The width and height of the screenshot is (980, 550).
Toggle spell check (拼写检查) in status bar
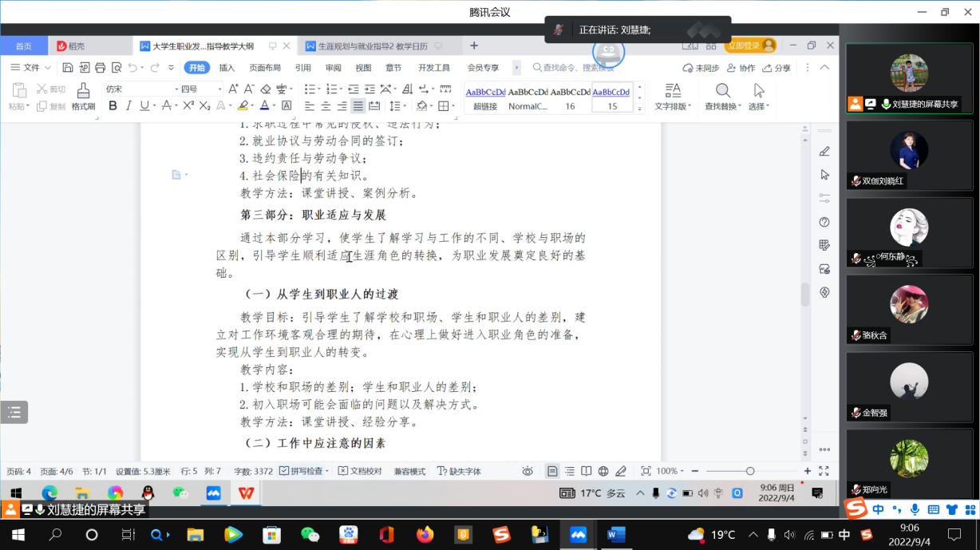click(305, 471)
